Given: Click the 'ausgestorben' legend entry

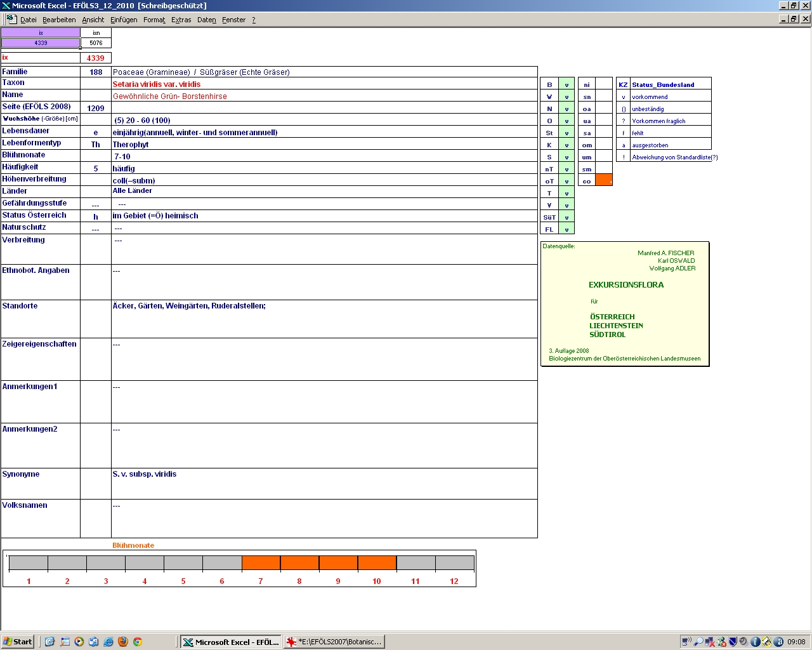Looking at the screenshot, I should pyautogui.click(x=650, y=145).
